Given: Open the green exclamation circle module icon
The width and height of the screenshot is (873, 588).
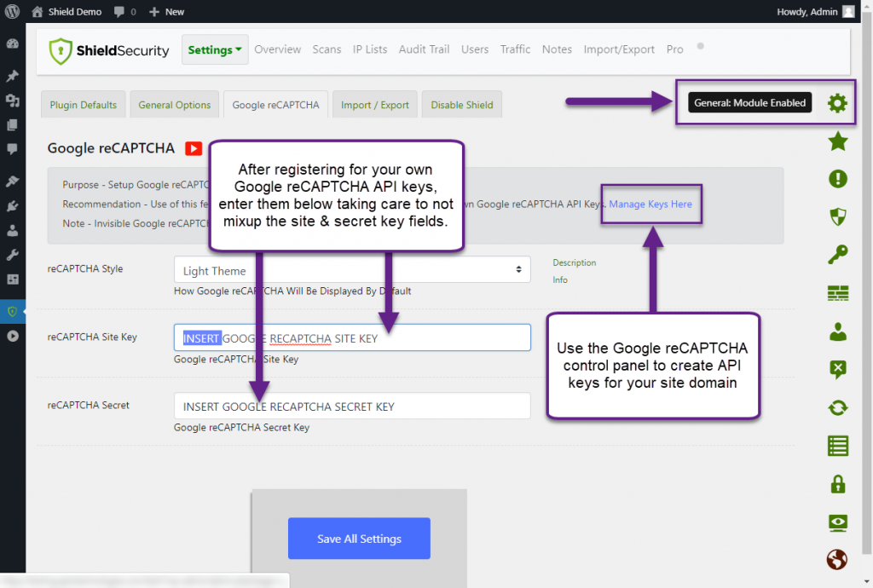Looking at the screenshot, I should click(838, 179).
